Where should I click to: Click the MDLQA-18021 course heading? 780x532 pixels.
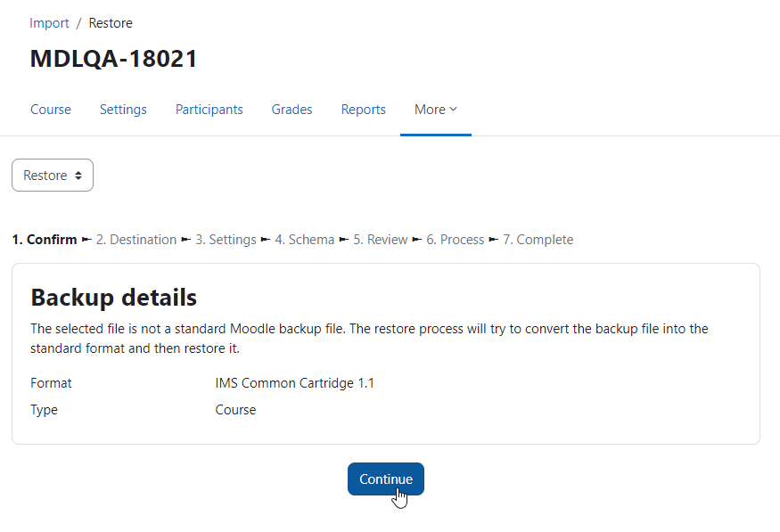tap(113, 59)
